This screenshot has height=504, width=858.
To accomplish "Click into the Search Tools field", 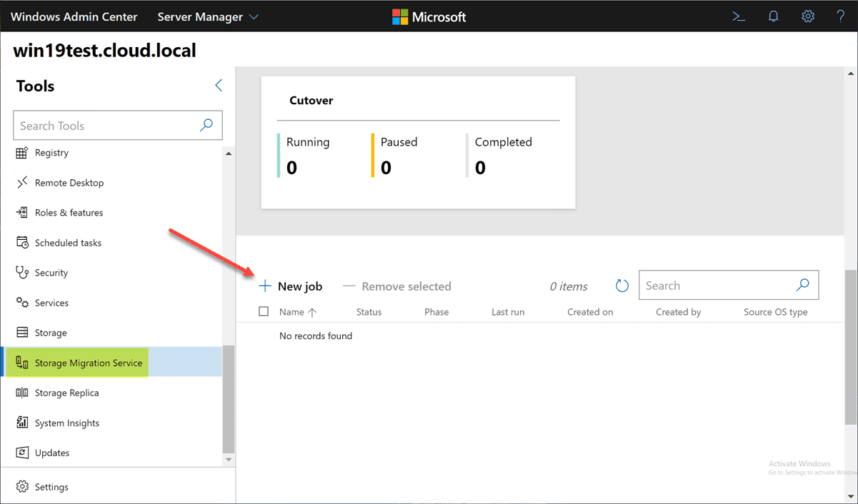I will point(104,126).
